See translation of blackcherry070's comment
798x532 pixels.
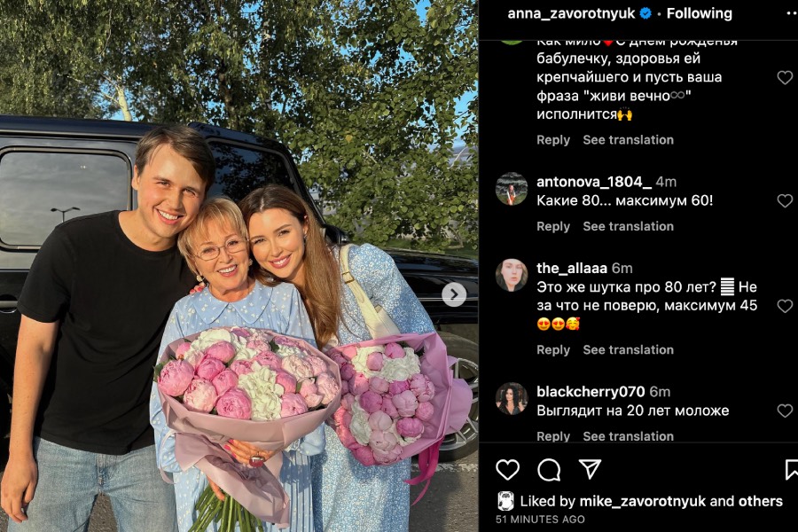(x=628, y=436)
